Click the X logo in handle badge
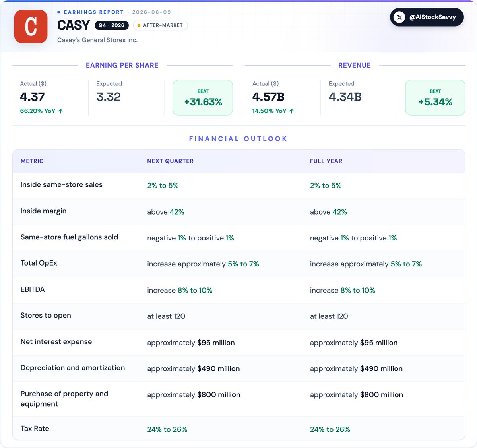The height and width of the screenshot is (448, 477). click(399, 17)
